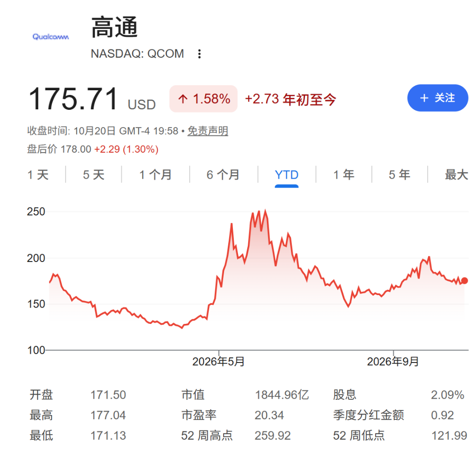The width and height of the screenshot is (476, 450).
Task: Click the 盘后价 178.00 after-hours price
Action: tap(59, 149)
